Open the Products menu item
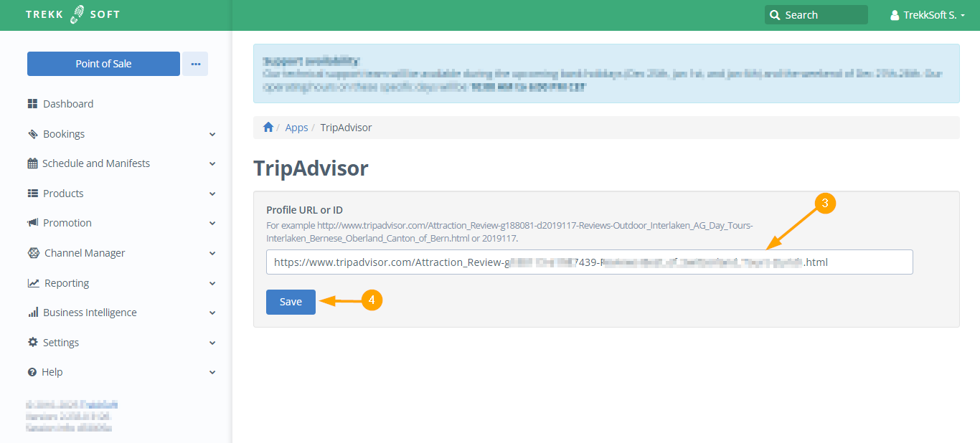This screenshot has width=980, height=443. (63, 194)
